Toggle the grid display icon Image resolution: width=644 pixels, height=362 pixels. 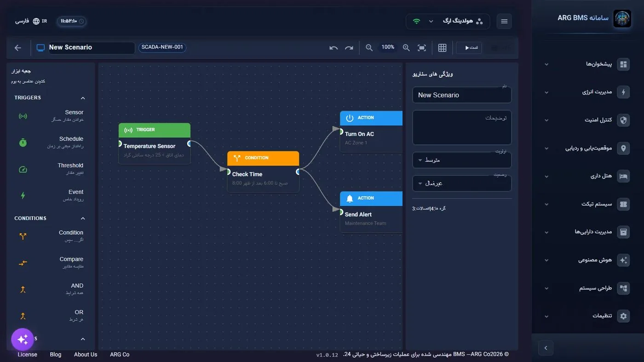443,48
